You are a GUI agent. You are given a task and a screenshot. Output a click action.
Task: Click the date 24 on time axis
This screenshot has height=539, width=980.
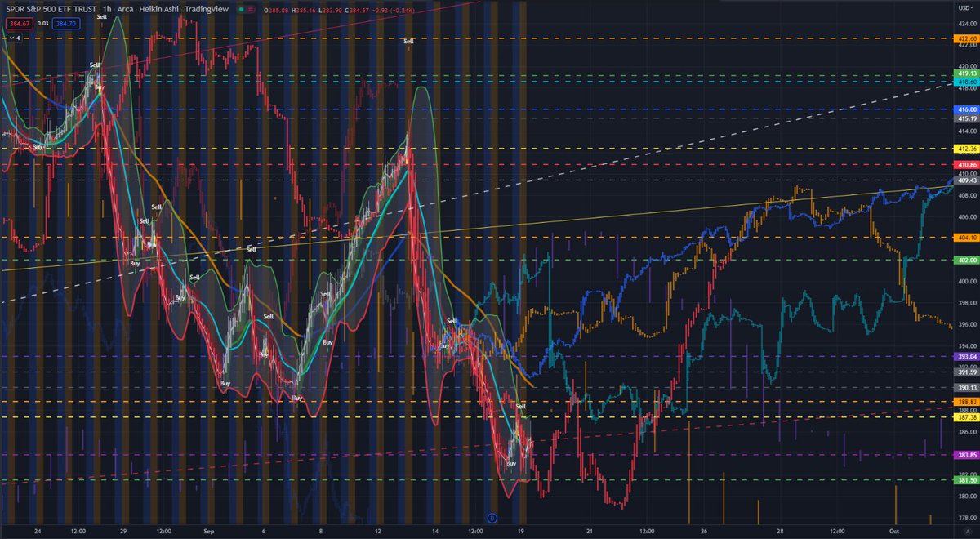tap(38, 530)
